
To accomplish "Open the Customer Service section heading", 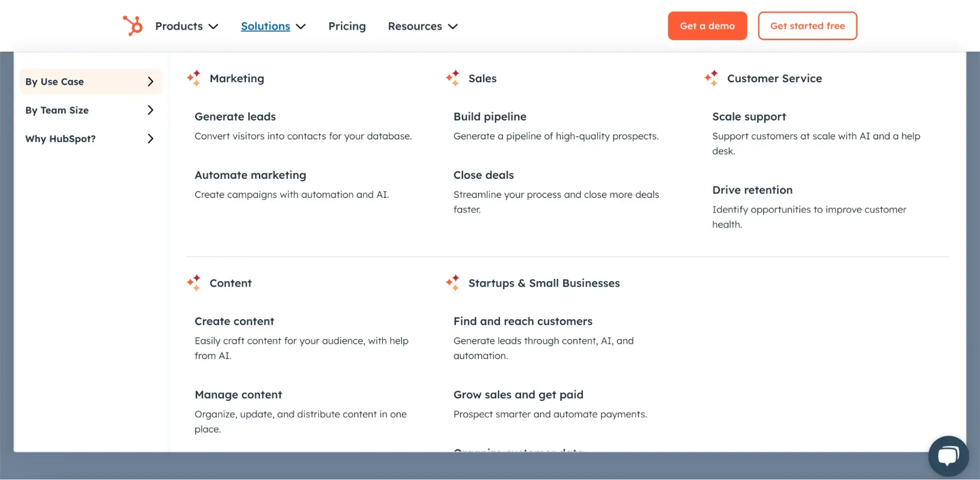I will [775, 78].
